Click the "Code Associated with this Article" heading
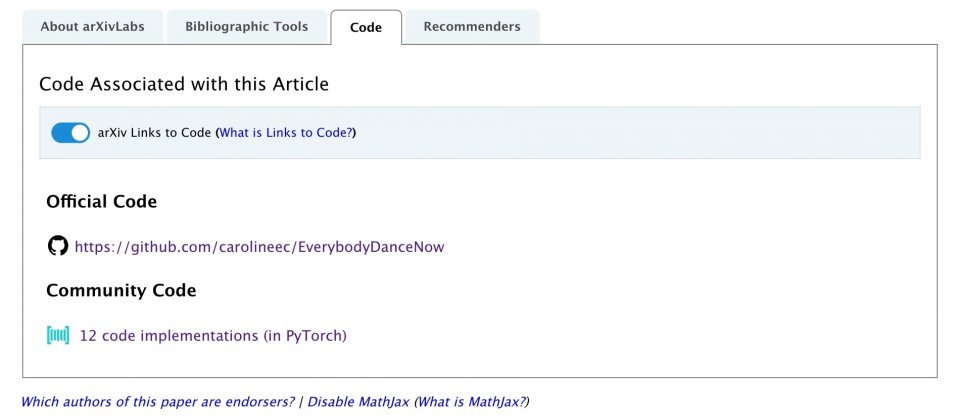960x420 pixels. click(184, 85)
